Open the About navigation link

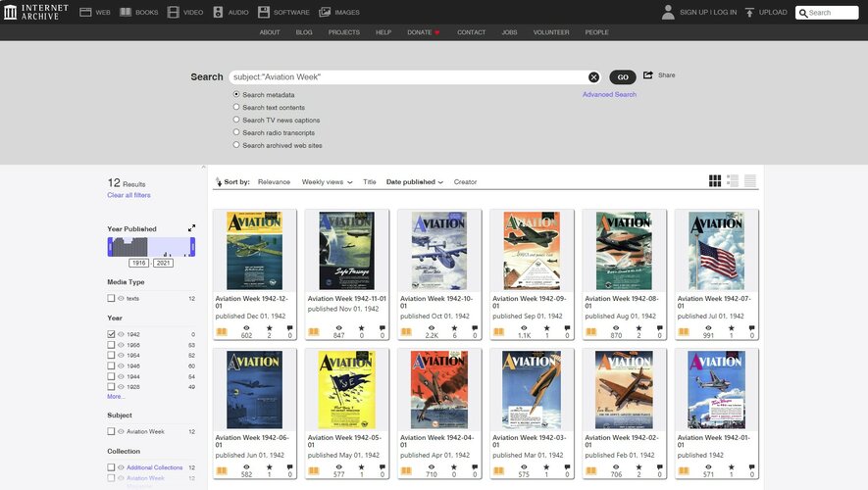[x=270, y=32]
